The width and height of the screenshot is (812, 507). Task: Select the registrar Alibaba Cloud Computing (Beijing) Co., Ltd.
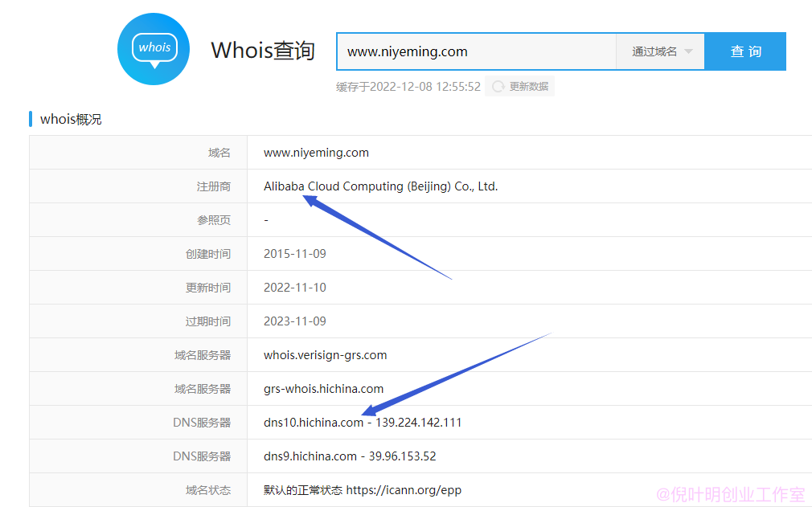pos(380,186)
